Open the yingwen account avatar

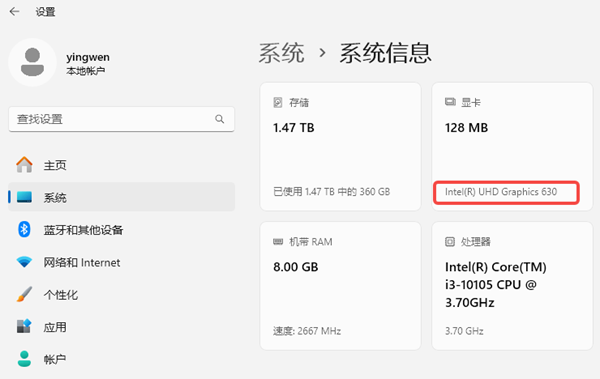tap(33, 62)
